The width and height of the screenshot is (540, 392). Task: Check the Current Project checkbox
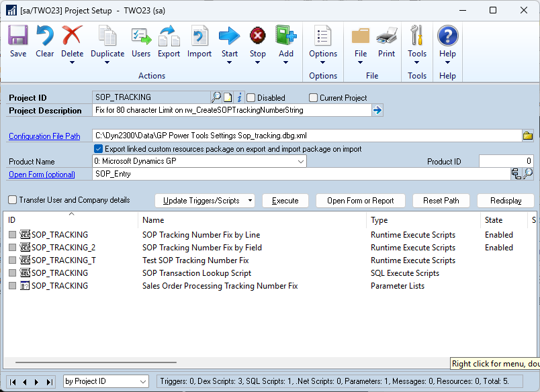click(x=313, y=98)
